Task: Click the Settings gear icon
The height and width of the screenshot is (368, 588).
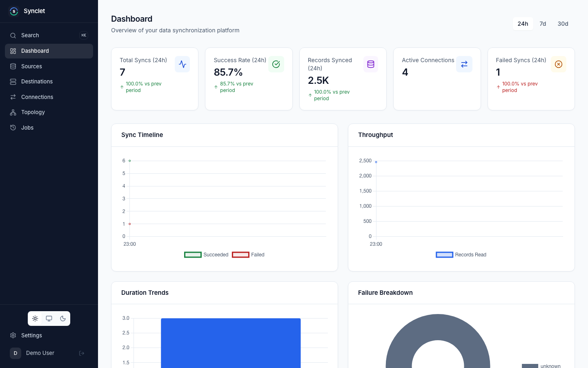Action: (13, 335)
